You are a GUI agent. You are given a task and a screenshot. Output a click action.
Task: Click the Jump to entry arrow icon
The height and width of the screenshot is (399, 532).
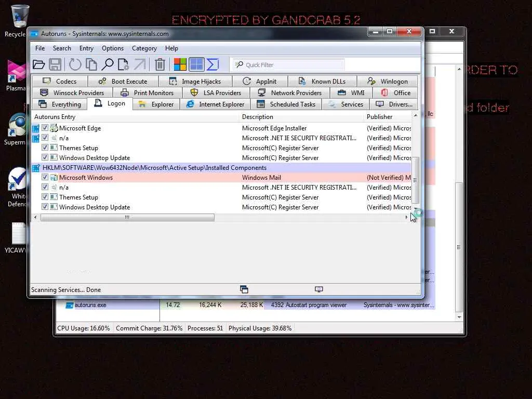(x=140, y=64)
